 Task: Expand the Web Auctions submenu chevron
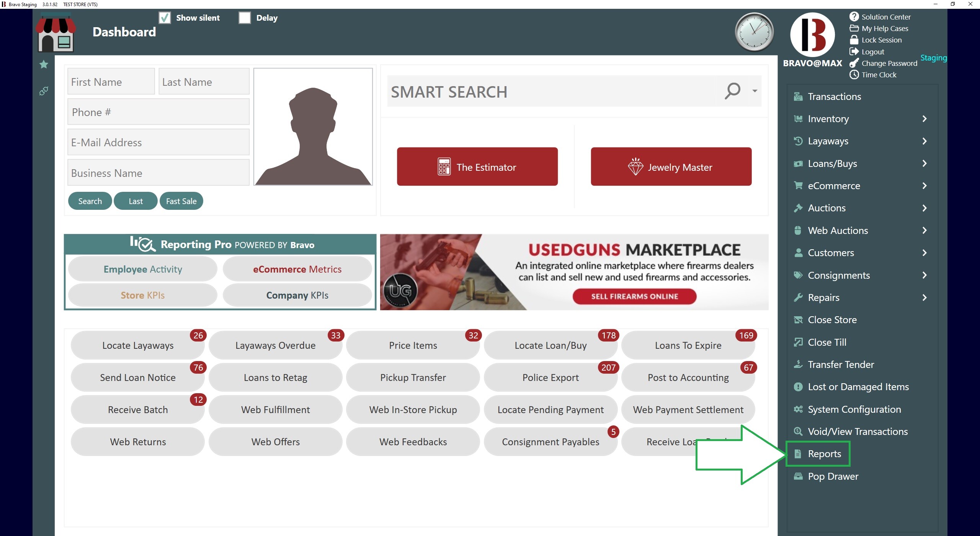924,230
